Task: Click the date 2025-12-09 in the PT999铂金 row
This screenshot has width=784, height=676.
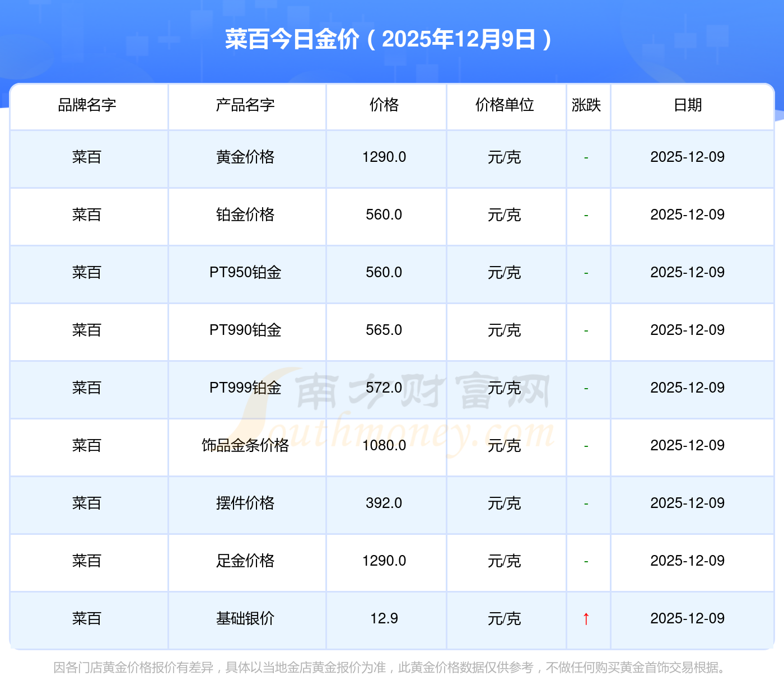Action: click(688, 388)
